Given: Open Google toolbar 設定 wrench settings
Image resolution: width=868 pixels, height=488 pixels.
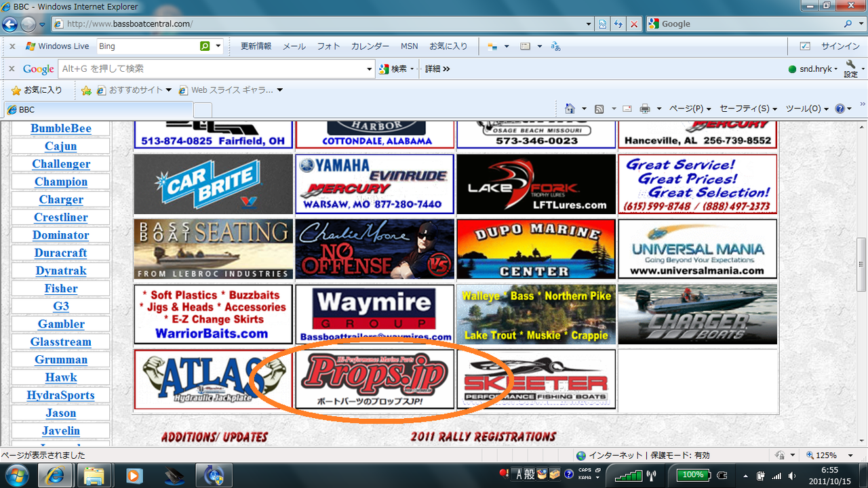Looking at the screenshot, I should tap(851, 68).
